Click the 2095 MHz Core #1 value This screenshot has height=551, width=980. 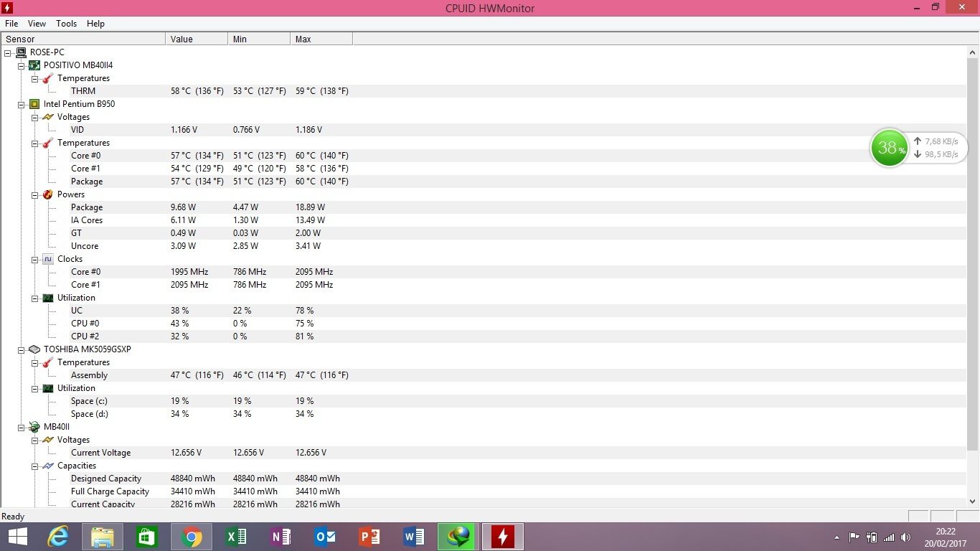[x=189, y=285]
